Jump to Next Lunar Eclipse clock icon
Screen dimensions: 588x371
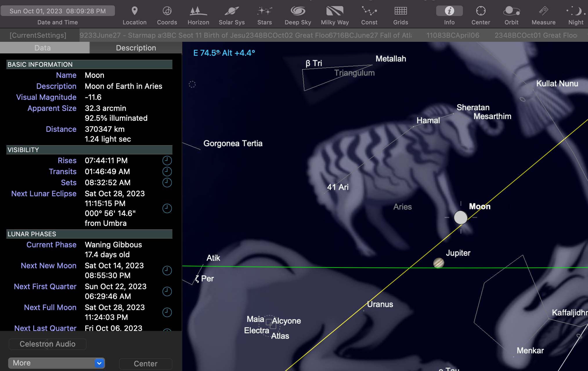tap(167, 208)
